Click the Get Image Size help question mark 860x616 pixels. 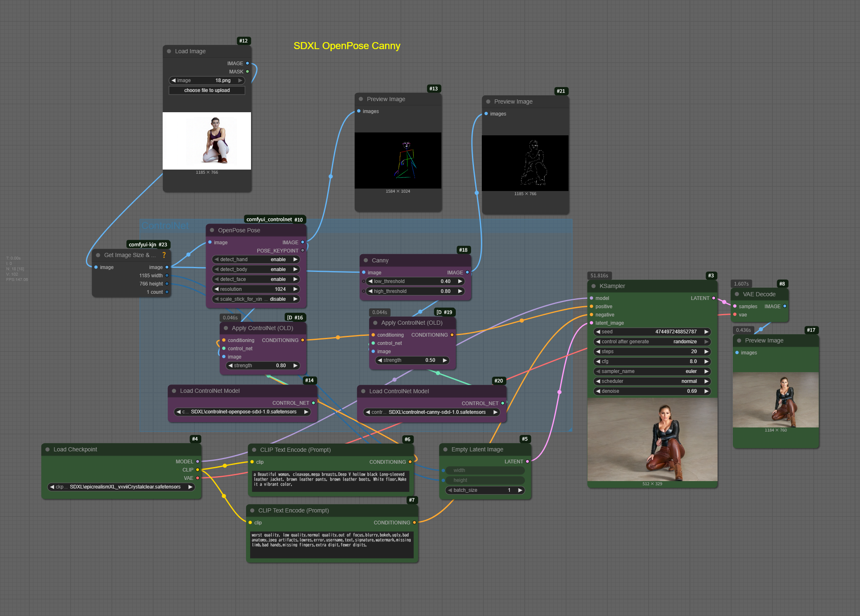coord(164,255)
